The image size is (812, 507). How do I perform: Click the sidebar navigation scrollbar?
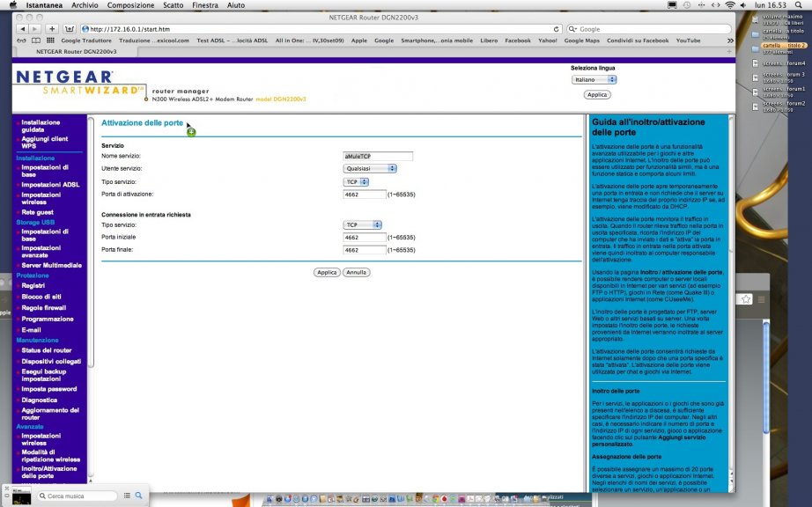coord(91,243)
